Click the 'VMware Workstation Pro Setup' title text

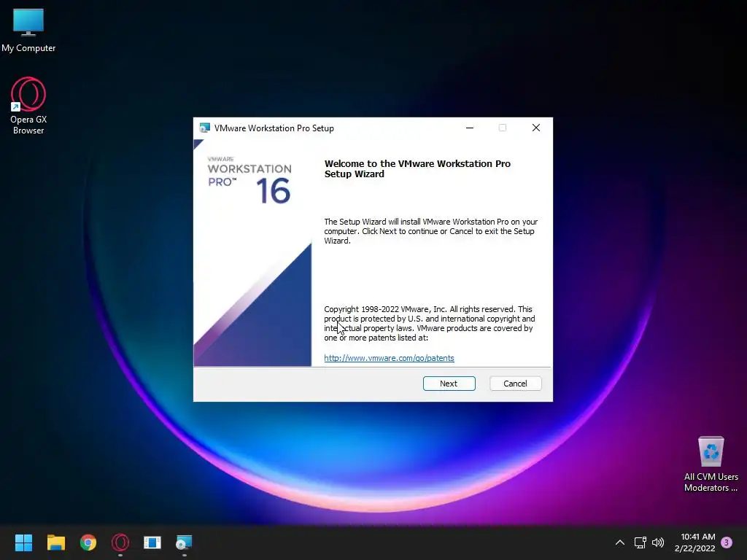coord(274,128)
